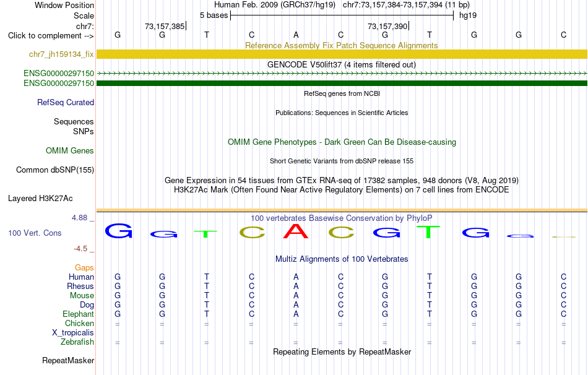Click the Common dbSNP(155) track label
This screenshot has height=375, width=588.
55,170
